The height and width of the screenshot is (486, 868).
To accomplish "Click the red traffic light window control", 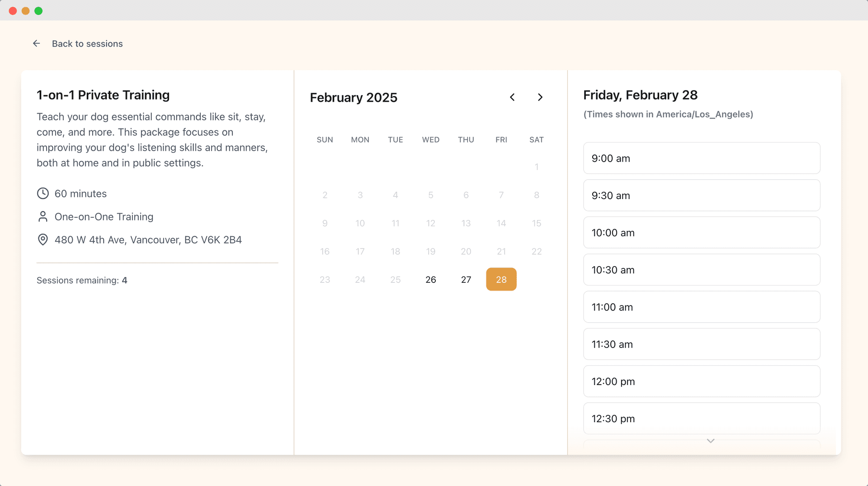I will click(x=13, y=10).
